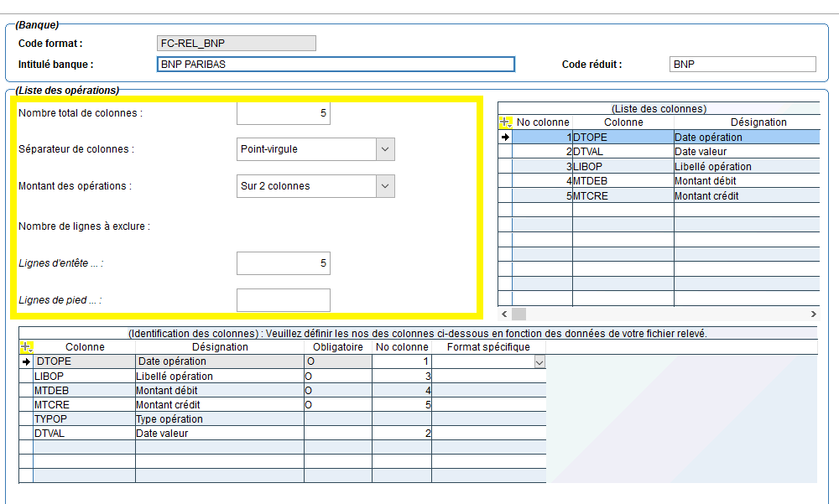Click the grid options icon in Identification des colonnes header
The image size is (839, 504).
click(26, 346)
